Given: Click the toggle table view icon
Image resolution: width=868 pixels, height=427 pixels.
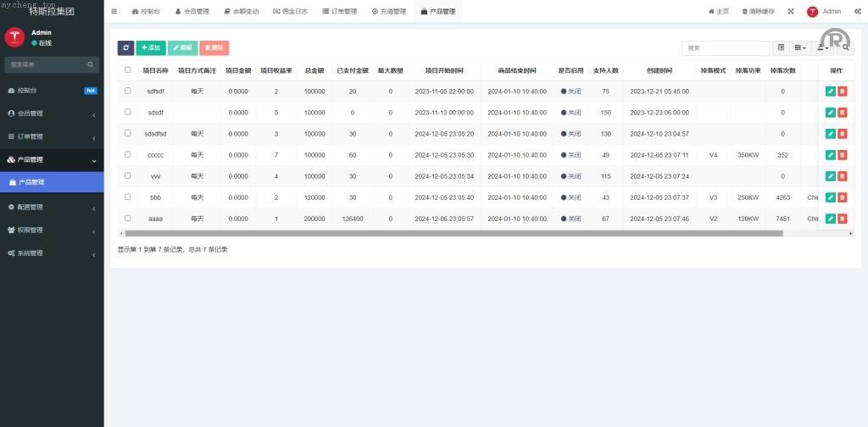Looking at the screenshot, I should [x=781, y=48].
